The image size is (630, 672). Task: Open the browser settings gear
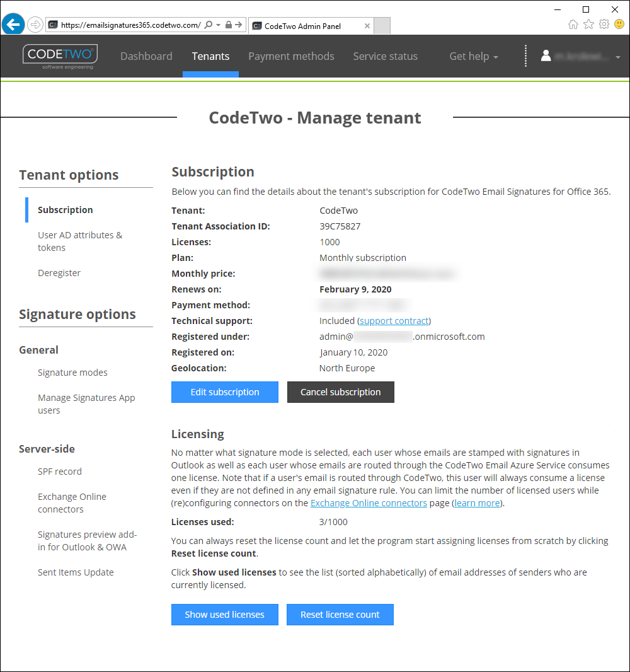pyautogui.click(x=604, y=24)
